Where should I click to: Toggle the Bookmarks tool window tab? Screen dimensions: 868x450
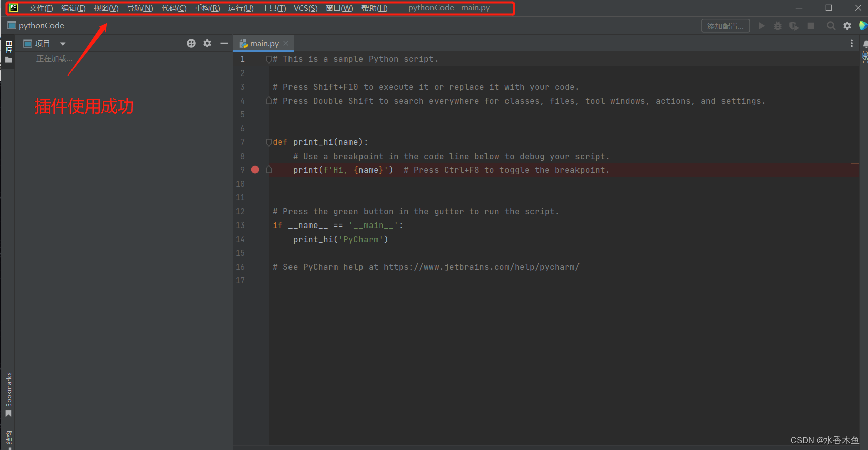[9, 390]
